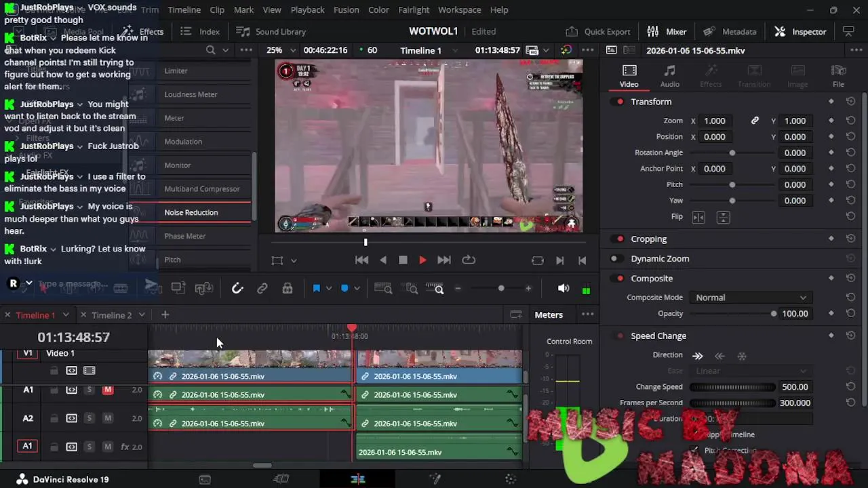Set speed direction to freeze frame
This screenshot has height=488, width=868.
[742, 355]
